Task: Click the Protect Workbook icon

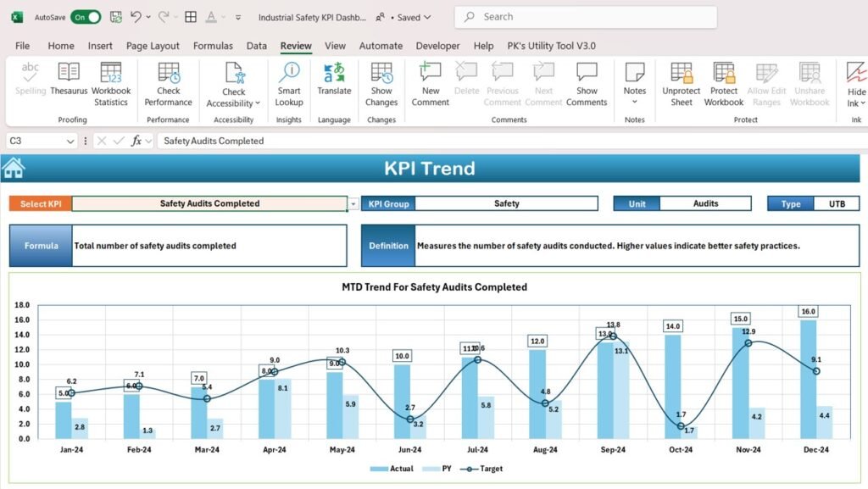Action: click(724, 73)
